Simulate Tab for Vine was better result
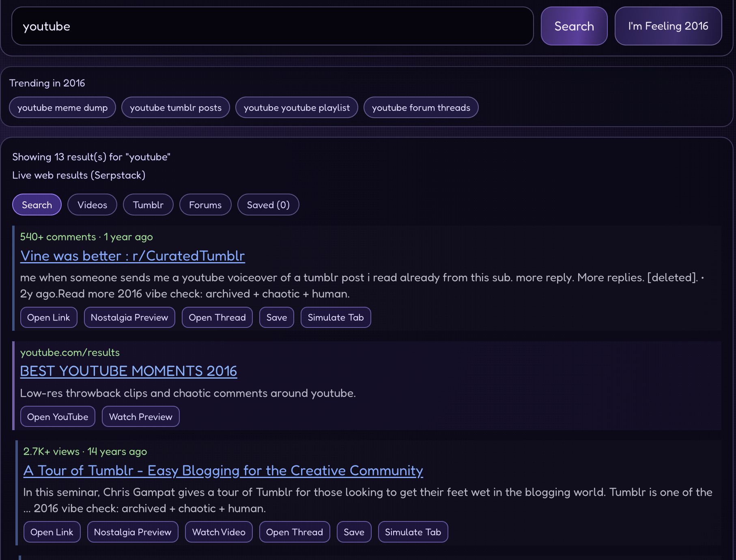 tap(336, 317)
